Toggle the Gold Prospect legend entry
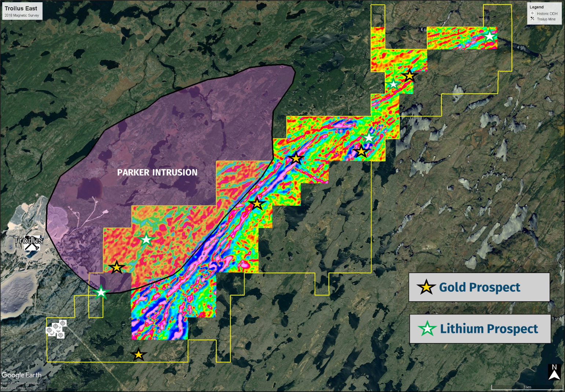Screen dimensions: 565x392 (478, 287)
